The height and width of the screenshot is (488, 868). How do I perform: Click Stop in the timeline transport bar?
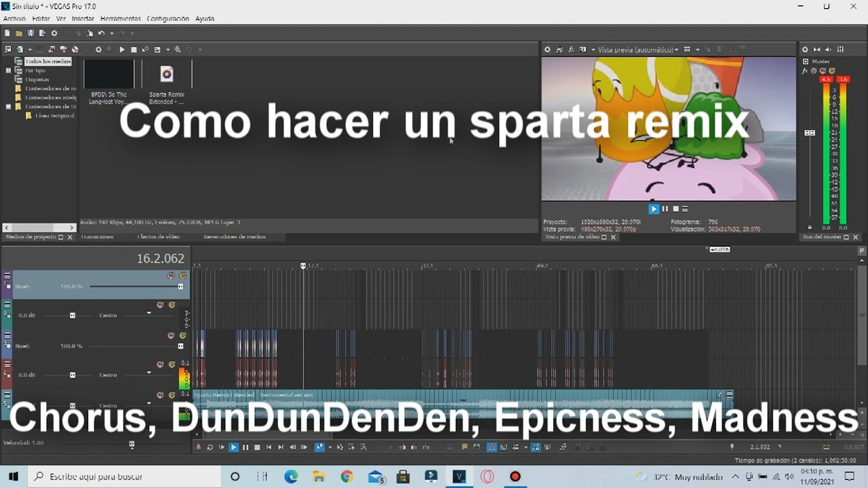click(x=257, y=447)
